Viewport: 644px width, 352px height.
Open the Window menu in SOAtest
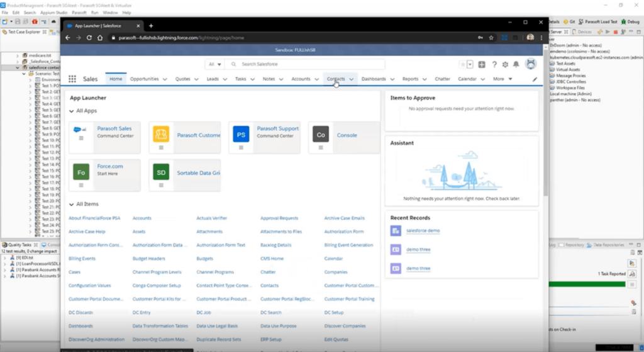(110, 13)
